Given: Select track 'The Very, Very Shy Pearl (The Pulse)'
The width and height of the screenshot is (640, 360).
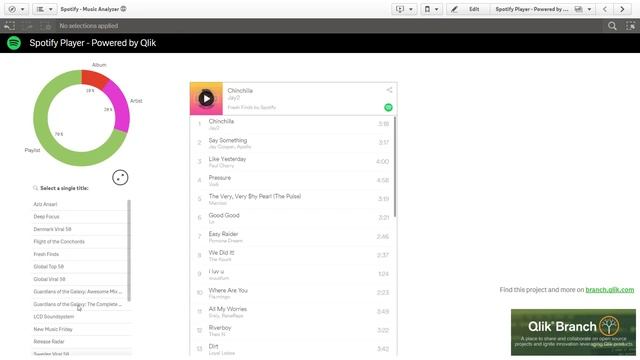Looking at the screenshot, I should tap(292, 199).
